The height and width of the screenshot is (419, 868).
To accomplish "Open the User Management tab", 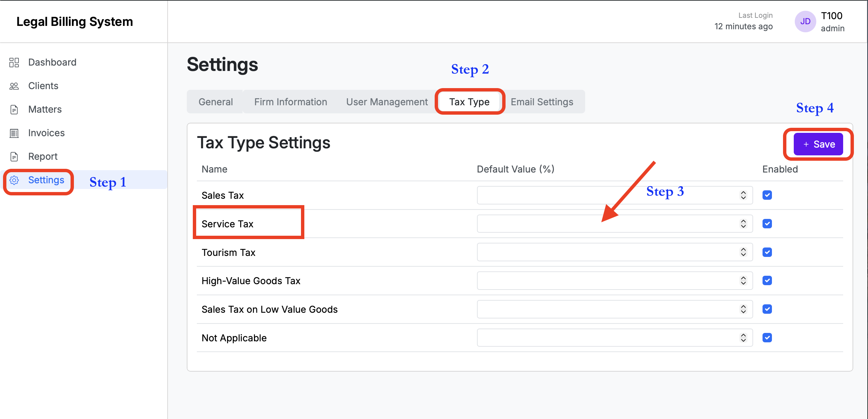I will point(387,102).
